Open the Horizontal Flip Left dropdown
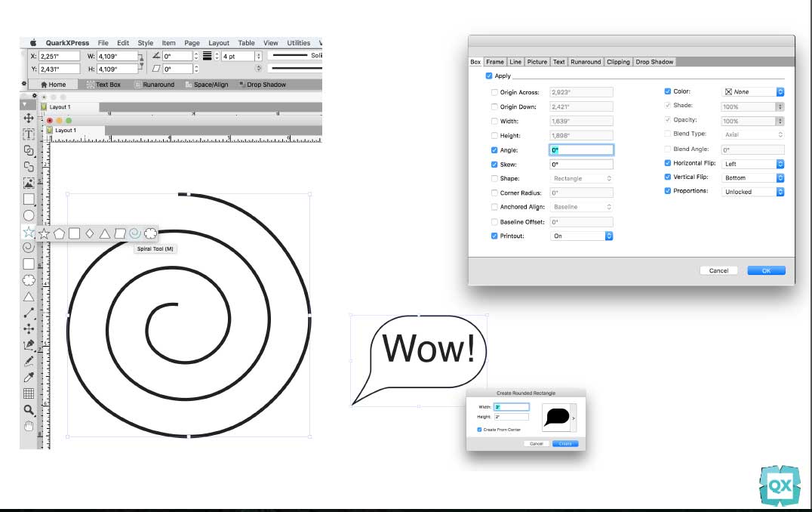Image resolution: width=812 pixels, height=512 pixels. tap(752, 164)
